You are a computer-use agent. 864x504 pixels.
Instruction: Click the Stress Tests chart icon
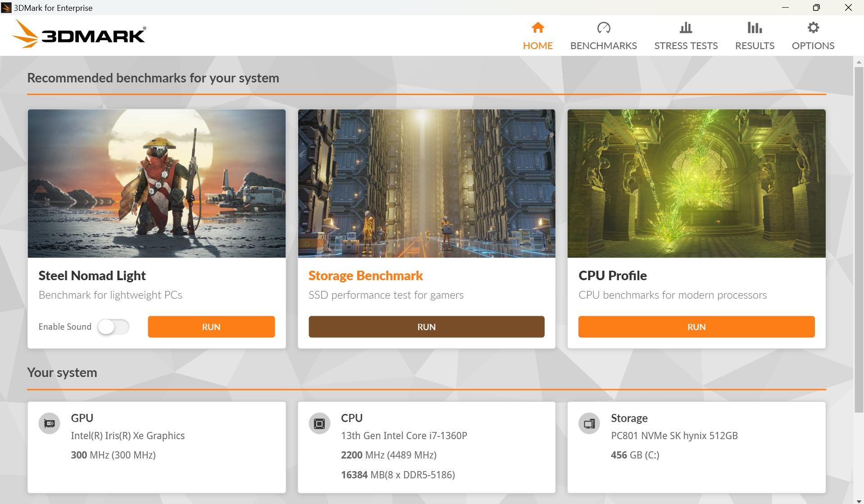[686, 28]
